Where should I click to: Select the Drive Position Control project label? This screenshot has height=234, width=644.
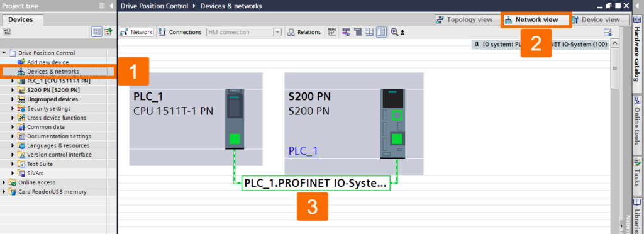47,53
